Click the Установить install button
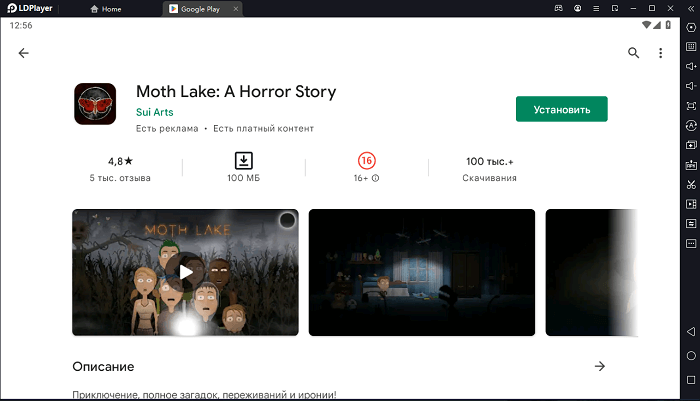Viewport: 700px width, 401px height. [x=562, y=109]
